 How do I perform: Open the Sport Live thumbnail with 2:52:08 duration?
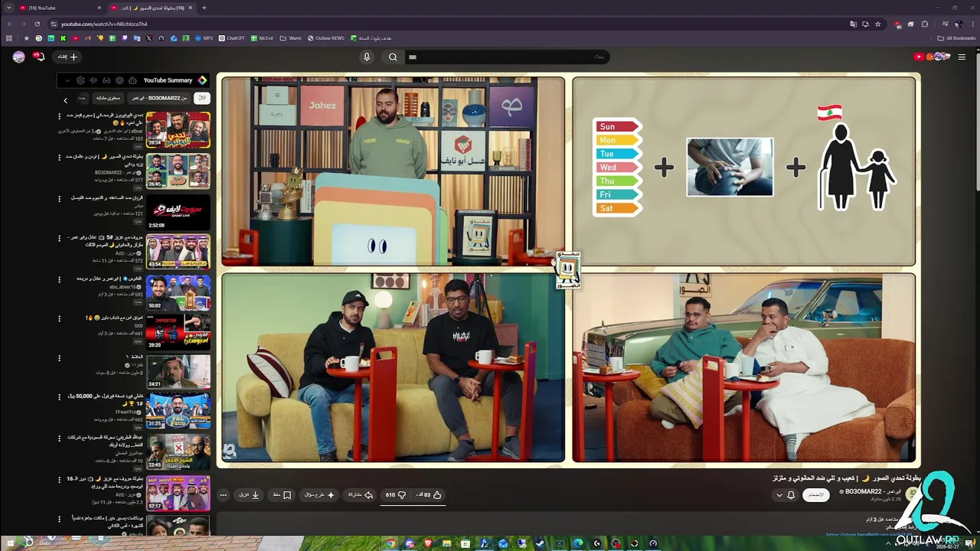tap(178, 212)
